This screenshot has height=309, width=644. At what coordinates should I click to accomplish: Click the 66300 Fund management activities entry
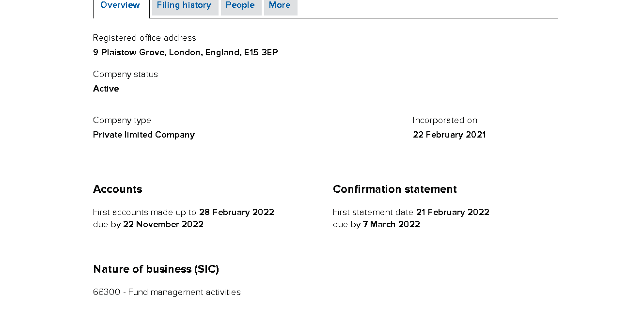tap(167, 292)
